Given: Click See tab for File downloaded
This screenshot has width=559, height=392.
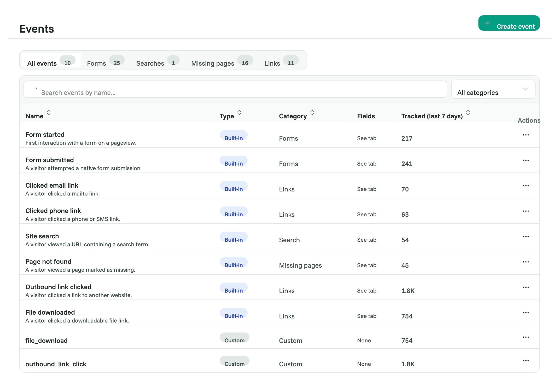Looking at the screenshot, I should 367,316.
